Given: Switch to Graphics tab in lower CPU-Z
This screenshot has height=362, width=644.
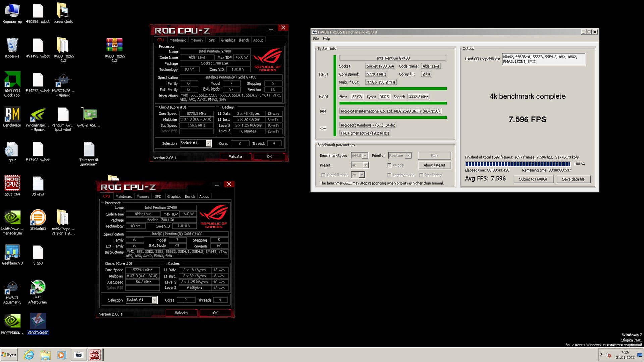Looking at the screenshot, I should coord(174,196).
